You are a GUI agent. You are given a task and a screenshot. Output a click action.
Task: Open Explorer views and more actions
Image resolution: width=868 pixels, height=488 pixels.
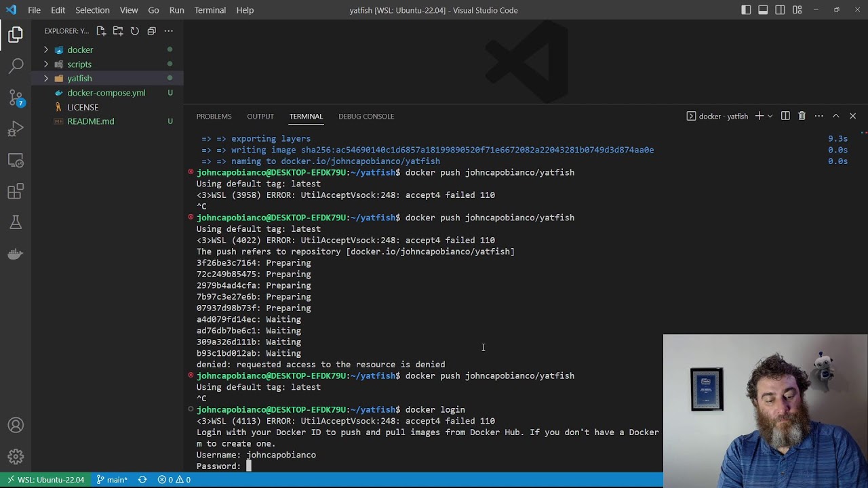(x=169, y=30)
